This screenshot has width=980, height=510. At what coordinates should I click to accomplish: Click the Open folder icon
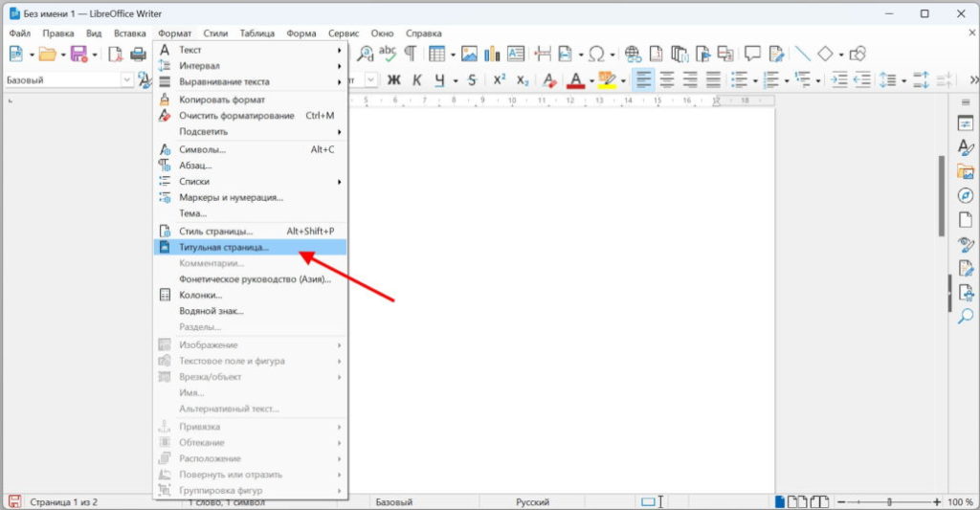tap(48, 55)
